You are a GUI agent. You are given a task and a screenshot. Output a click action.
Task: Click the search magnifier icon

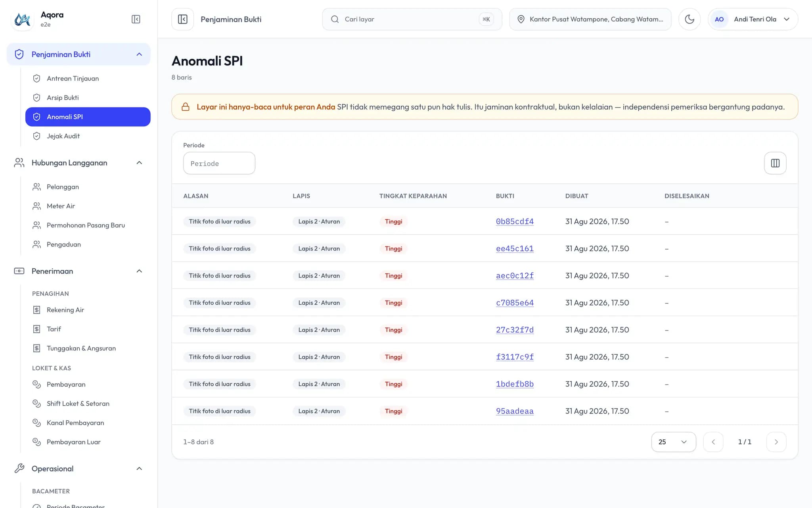335,19
